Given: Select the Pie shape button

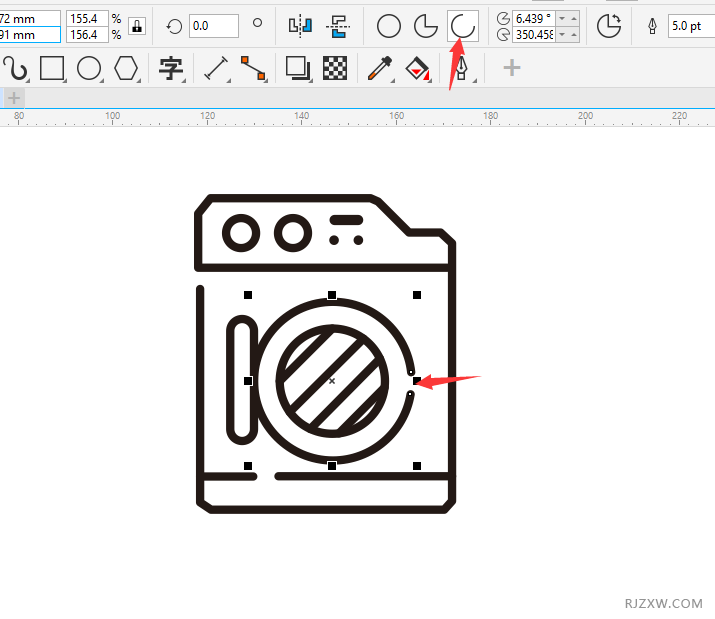Looking at the screenshot, I should pos(426,26).
